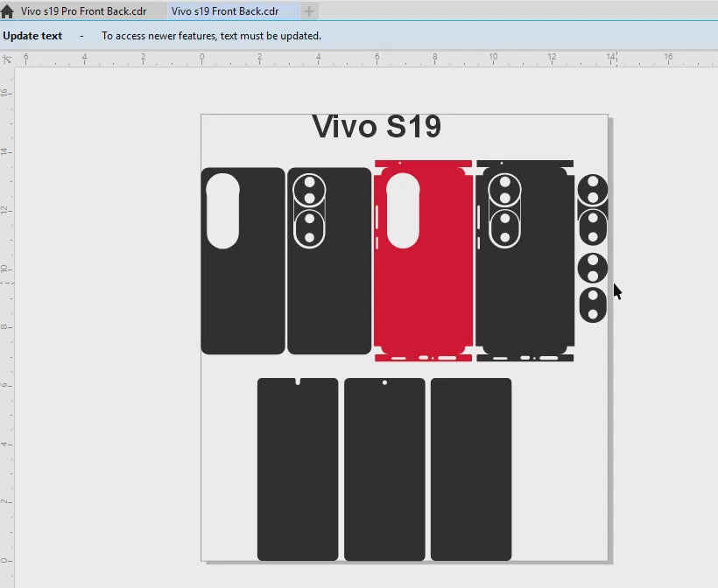Select bottommost camera lens piece at right edge

pos(593,304)
